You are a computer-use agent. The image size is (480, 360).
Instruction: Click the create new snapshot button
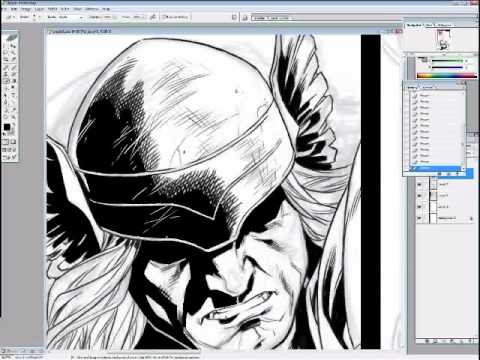point(449,174)
